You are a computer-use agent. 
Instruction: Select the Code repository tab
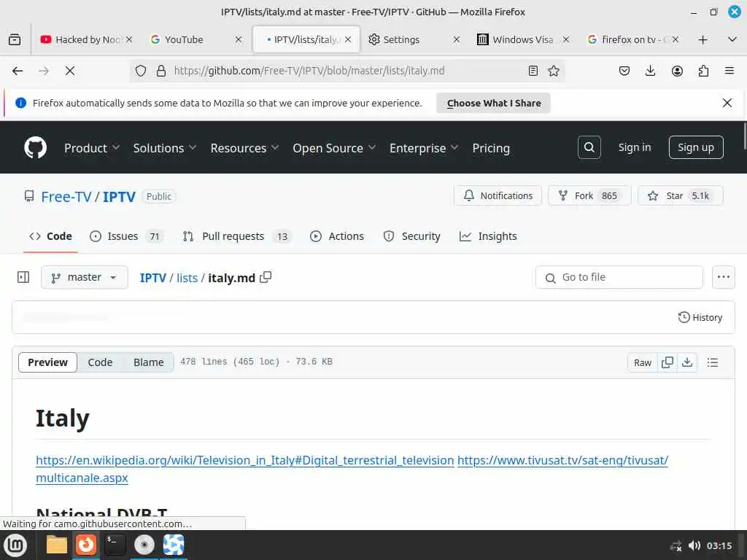pos(50,236)
